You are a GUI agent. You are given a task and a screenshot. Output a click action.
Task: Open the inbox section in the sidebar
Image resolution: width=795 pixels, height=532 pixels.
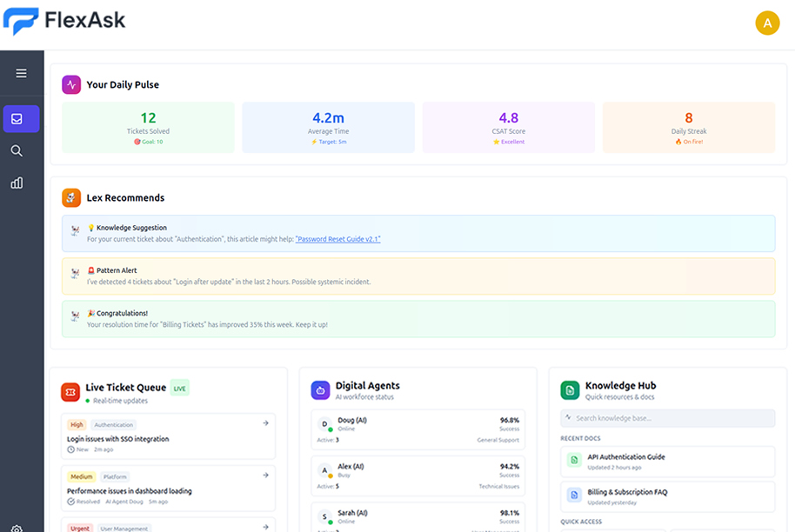(21, 118)
